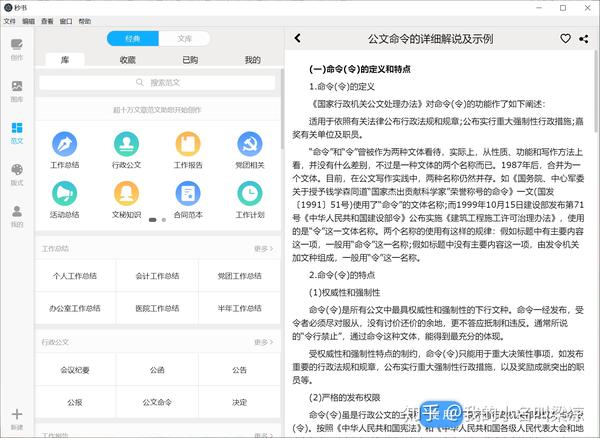The height and width of the screenshot is (438, 600).
Task: Switch to the 库 tab
Action: pyautogui.click(x=65, y=60)
